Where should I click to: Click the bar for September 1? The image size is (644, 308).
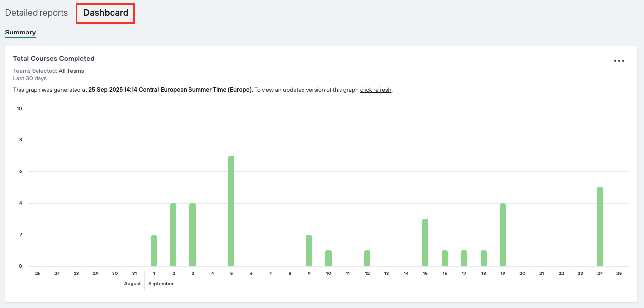(x=154, y=250)
